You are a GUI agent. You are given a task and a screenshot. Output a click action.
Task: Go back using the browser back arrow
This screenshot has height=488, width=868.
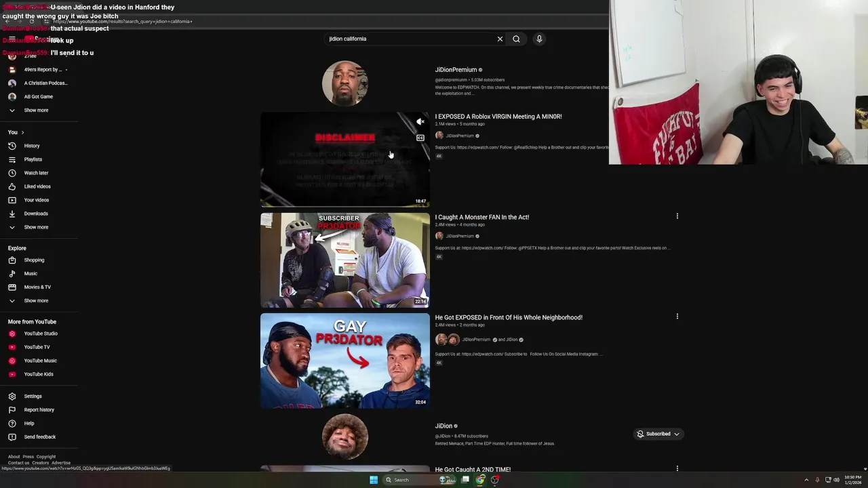[7, 21]
